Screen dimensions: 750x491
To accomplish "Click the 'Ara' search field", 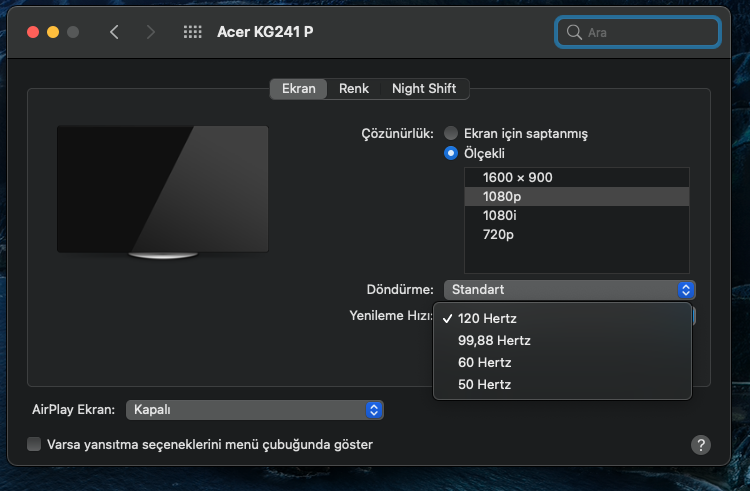I will [648, 32].
